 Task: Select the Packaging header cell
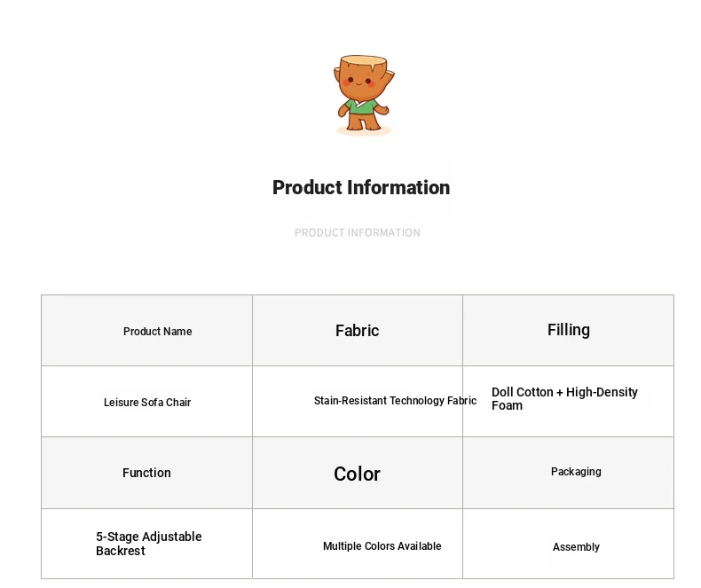point(576,472)
